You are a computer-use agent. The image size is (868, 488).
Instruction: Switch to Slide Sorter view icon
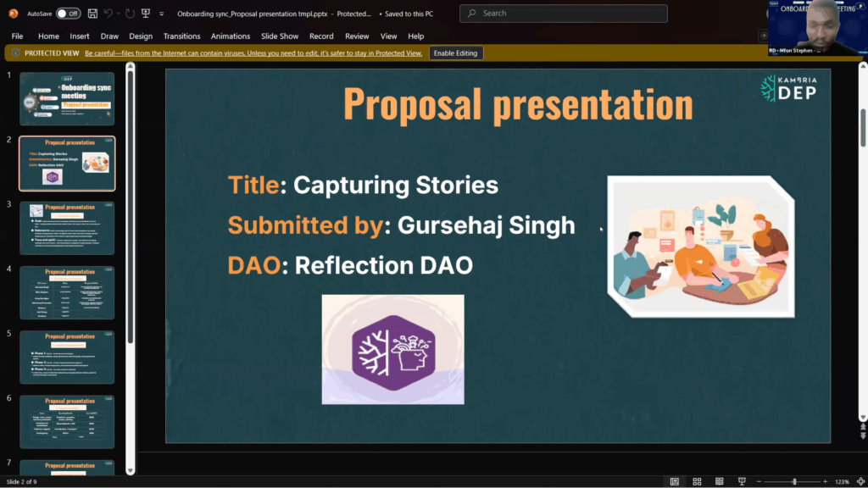697,481
